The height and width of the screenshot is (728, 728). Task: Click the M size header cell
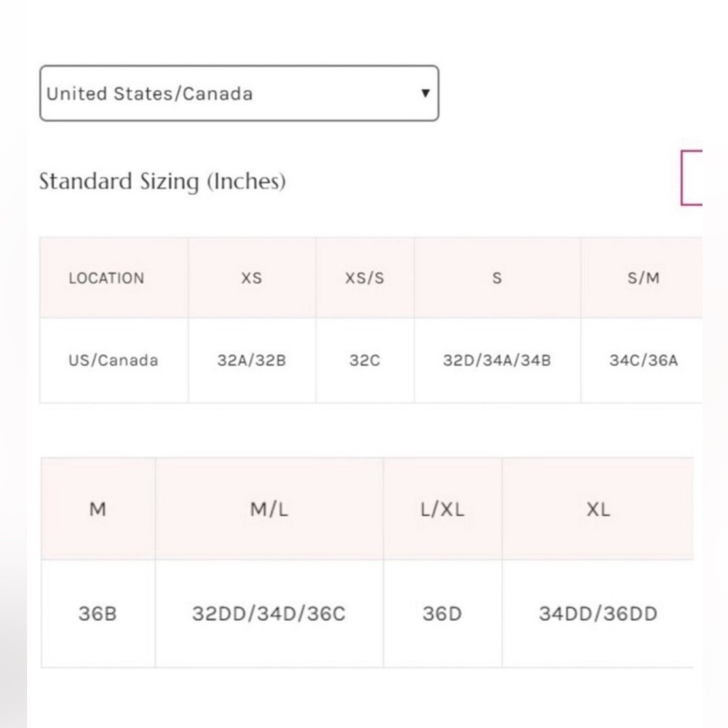98,509
